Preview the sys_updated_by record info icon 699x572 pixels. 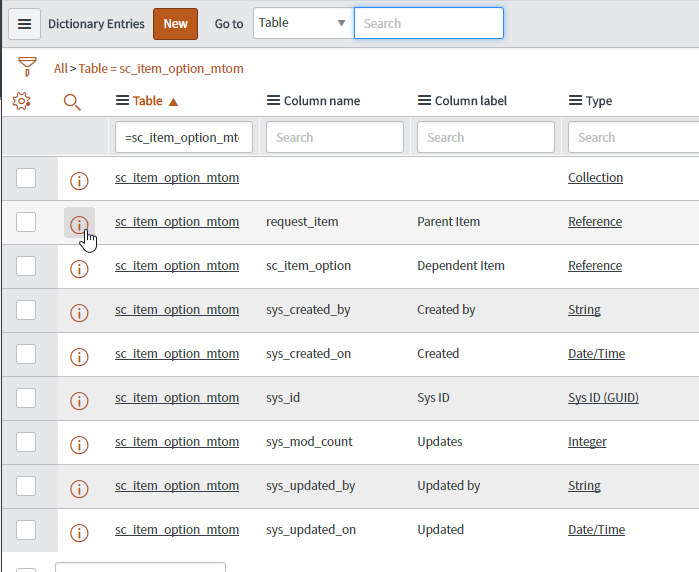tap(79, 489)
